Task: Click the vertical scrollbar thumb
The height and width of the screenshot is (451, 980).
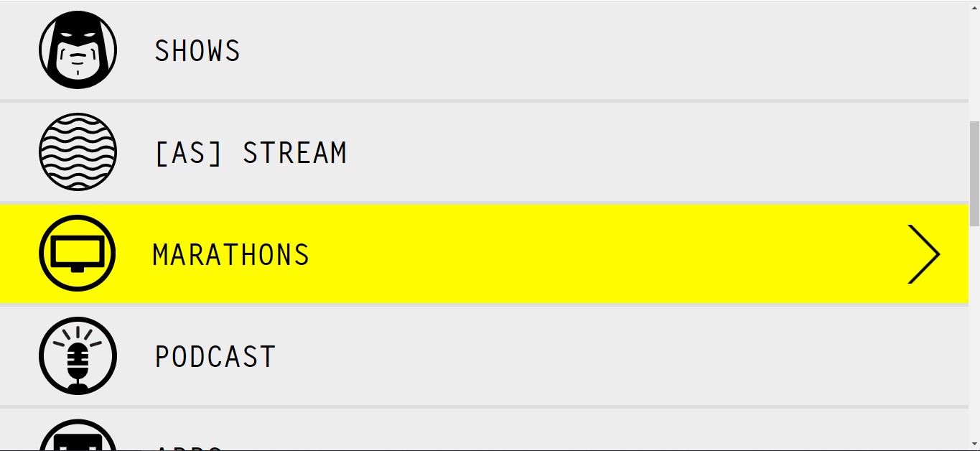Action: click(974, 174)
